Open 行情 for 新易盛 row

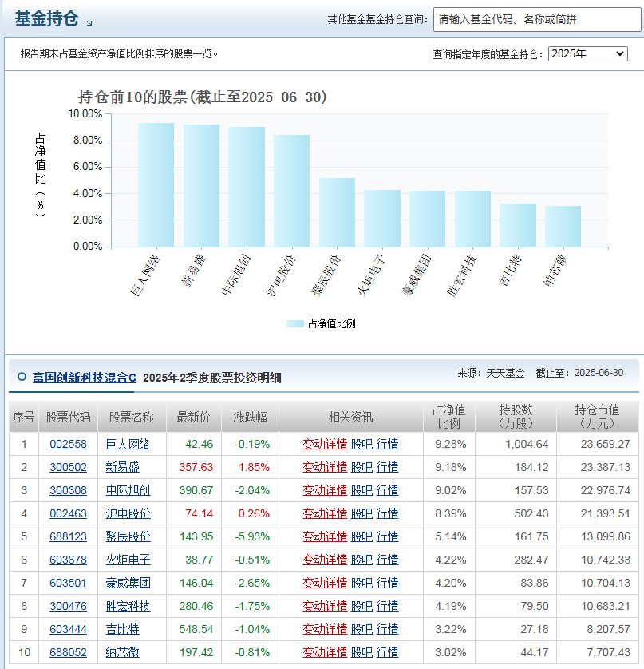(387, 467)
